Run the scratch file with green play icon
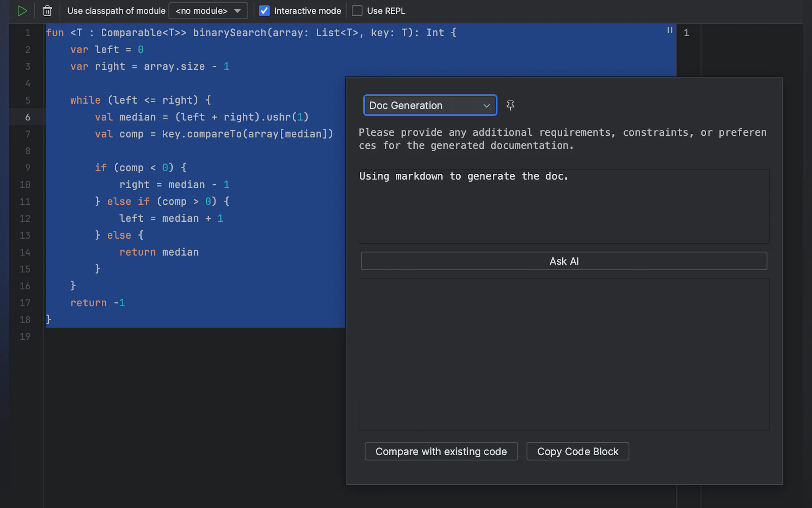Screen dimensions: 812x508 (x=22, y=11)
